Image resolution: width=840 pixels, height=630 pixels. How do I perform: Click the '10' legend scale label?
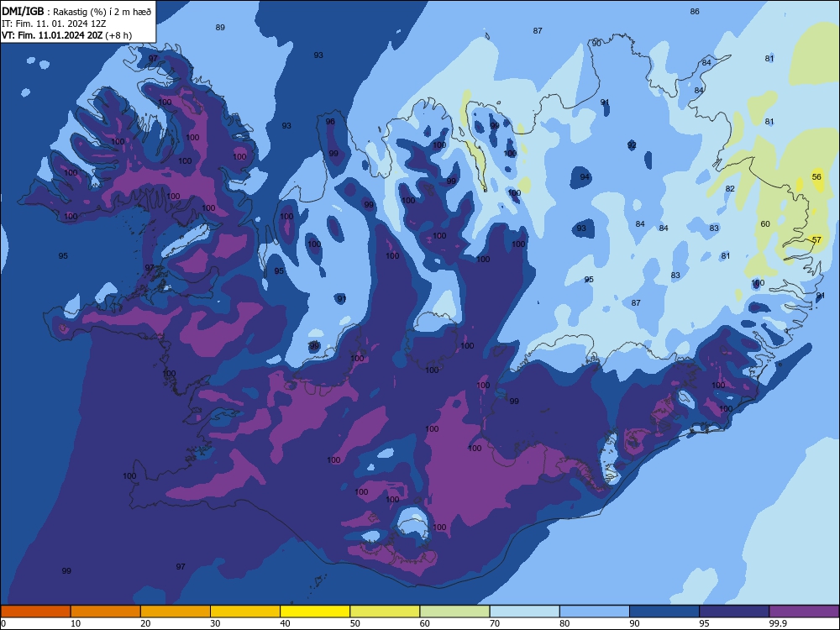[76, 623]
